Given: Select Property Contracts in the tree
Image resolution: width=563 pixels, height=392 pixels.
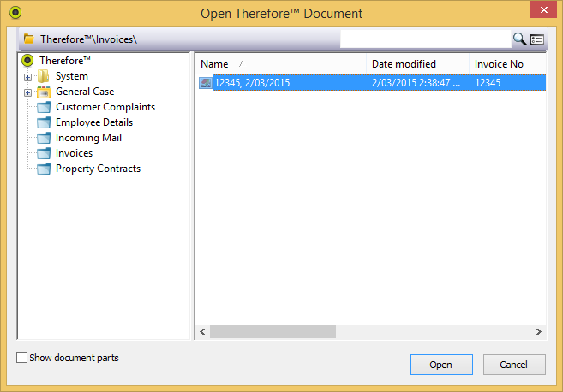Looking at the screenshot, I should (98, 169).
